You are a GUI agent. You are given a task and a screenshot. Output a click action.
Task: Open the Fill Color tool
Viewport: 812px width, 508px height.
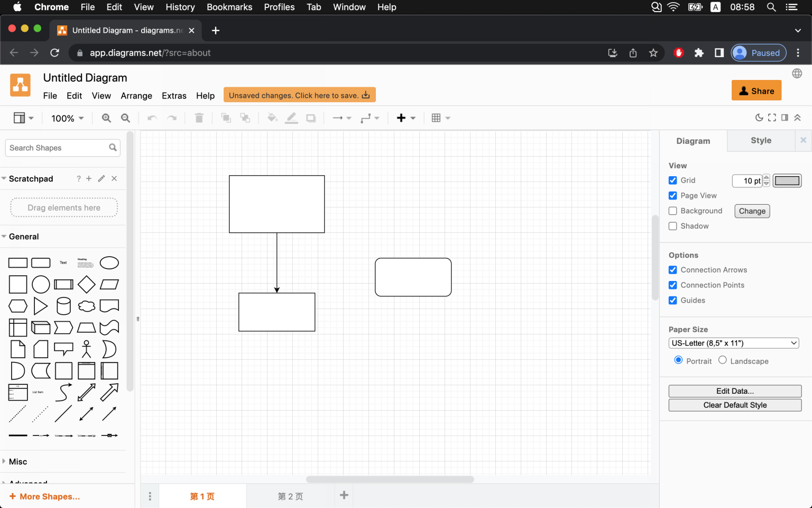click(x=272, y=117)
